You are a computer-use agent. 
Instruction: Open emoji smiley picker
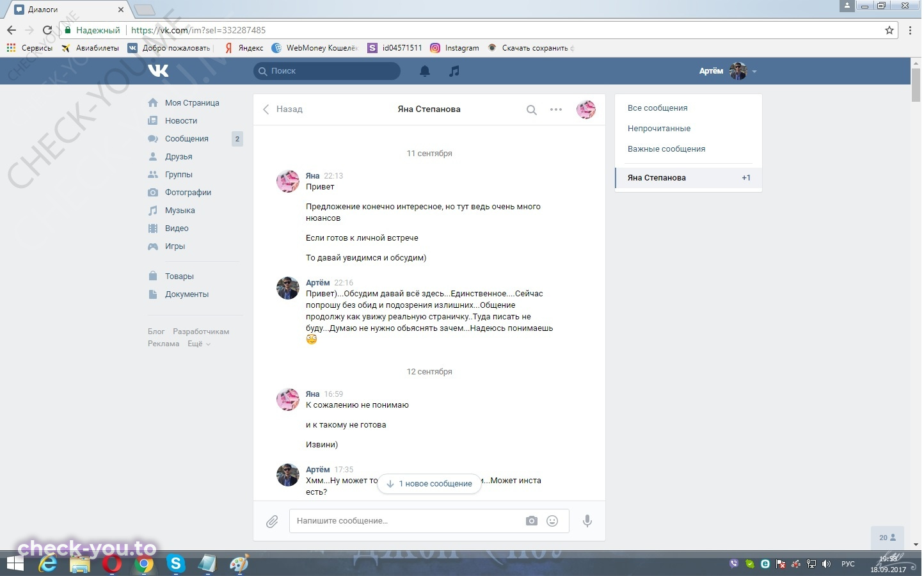pyautogui.click(x=552, y=521)
